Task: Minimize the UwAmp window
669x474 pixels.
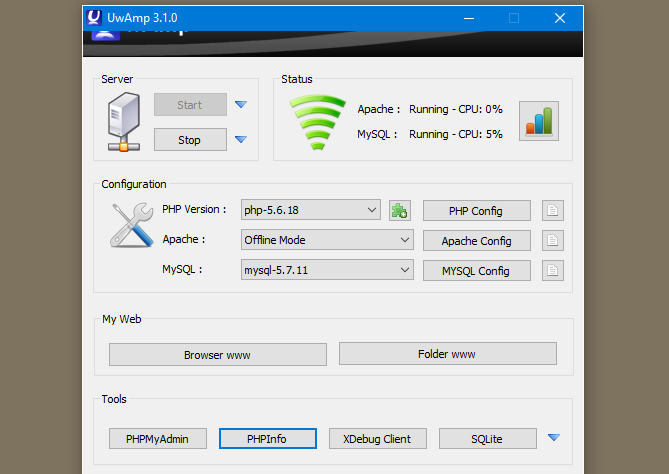Action: [469, 18]
